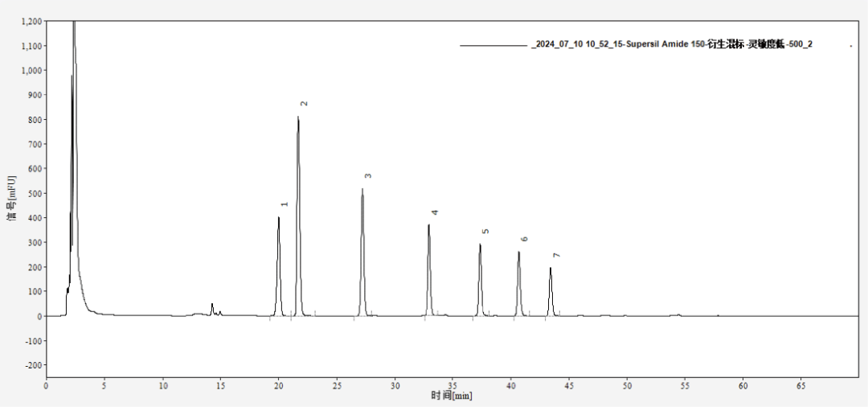Screen dimensions: 868x407
Task: Select peak label 7 near 43 min
Action: tap(556, 255)
